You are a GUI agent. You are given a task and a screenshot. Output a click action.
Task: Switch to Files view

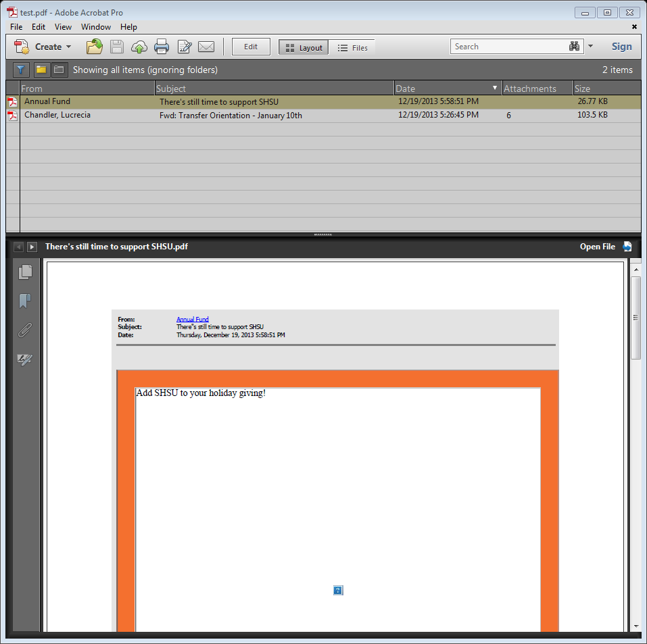coord(352,47)
